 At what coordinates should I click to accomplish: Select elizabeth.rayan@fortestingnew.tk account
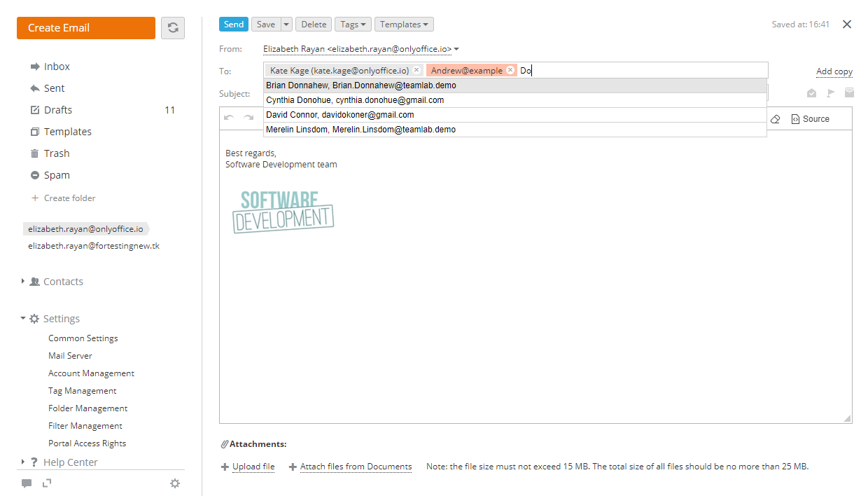click(x=94, y=246)
